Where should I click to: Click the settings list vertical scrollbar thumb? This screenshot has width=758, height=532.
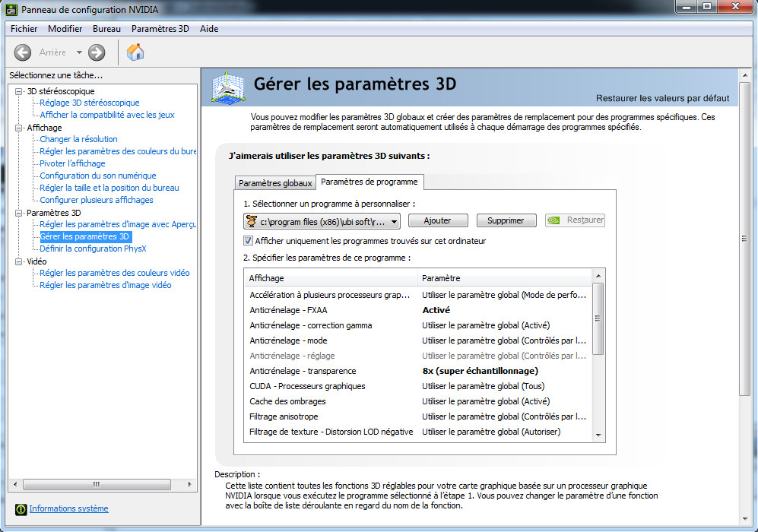click(598, 318)
